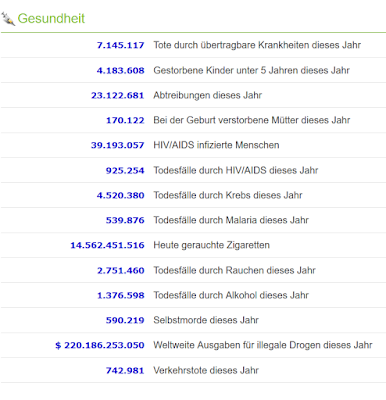
Task: Open 'Bei der Geburt verstorbene Mütter' entry
Action: tap(252, 120)
